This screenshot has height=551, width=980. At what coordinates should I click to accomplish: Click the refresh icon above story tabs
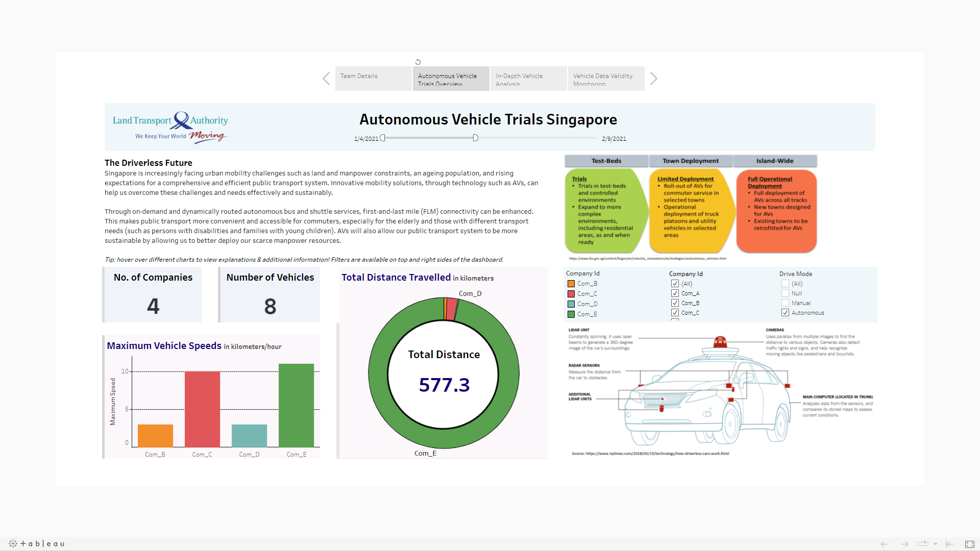click(x=418, y=62)
